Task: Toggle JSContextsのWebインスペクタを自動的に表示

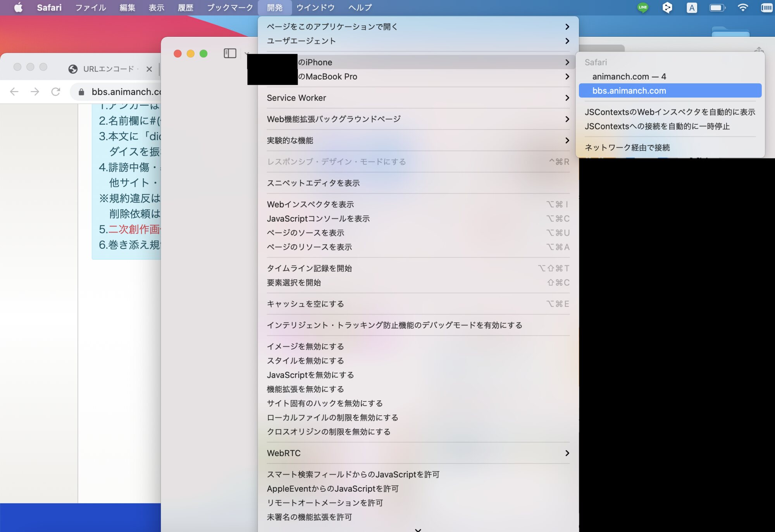Action: (670, 112)
